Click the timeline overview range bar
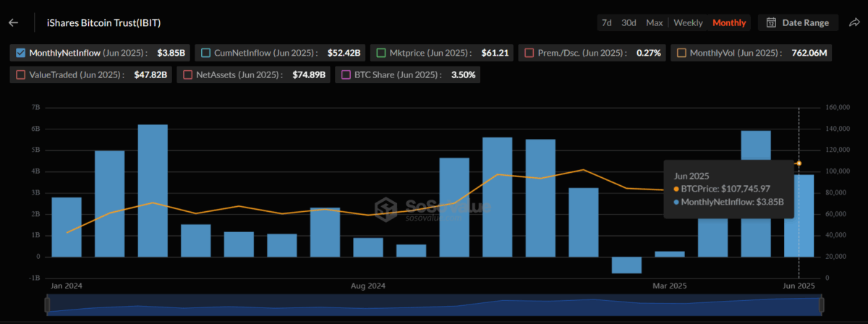The width and height of the screenshot is (868, 324). click(x=435, y=306)
